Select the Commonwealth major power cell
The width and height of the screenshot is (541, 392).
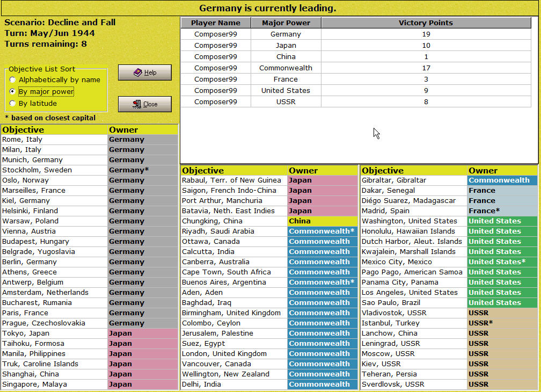(x=286, y=68)
